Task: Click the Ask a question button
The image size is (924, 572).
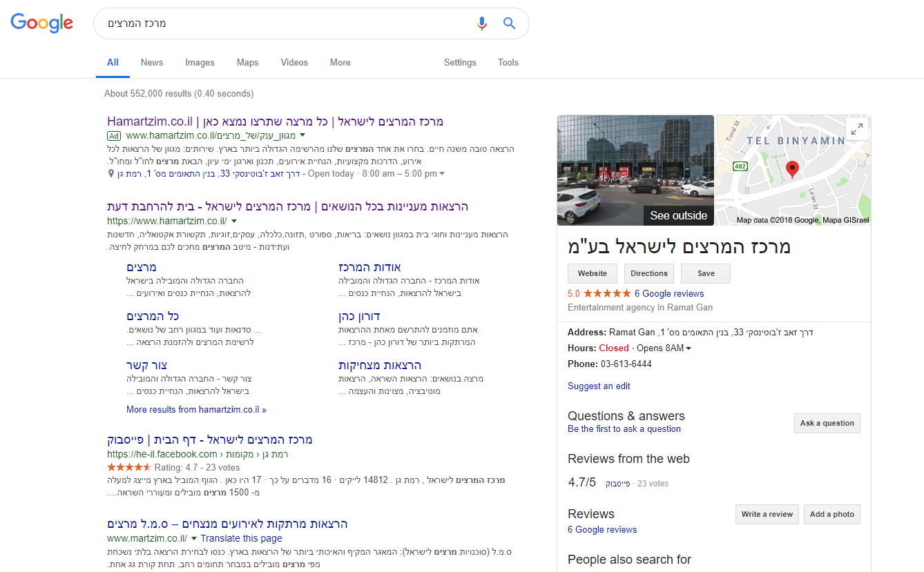Action: [x=827, y=423]
